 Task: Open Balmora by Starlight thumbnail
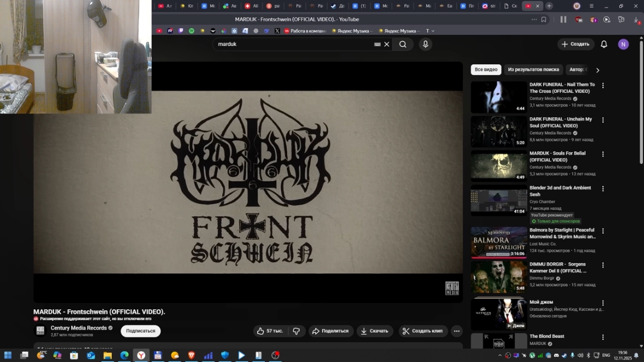pyautogui.click(x=499, y=243)
